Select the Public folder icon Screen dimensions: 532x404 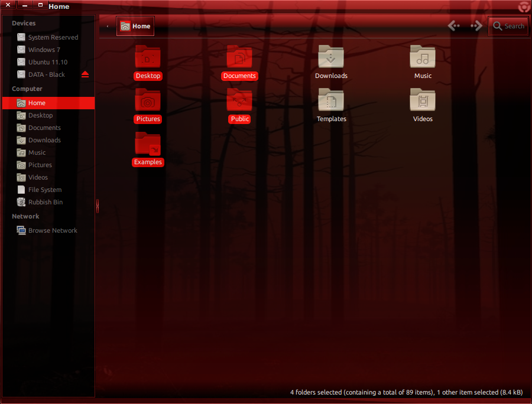tap(239, 100)
